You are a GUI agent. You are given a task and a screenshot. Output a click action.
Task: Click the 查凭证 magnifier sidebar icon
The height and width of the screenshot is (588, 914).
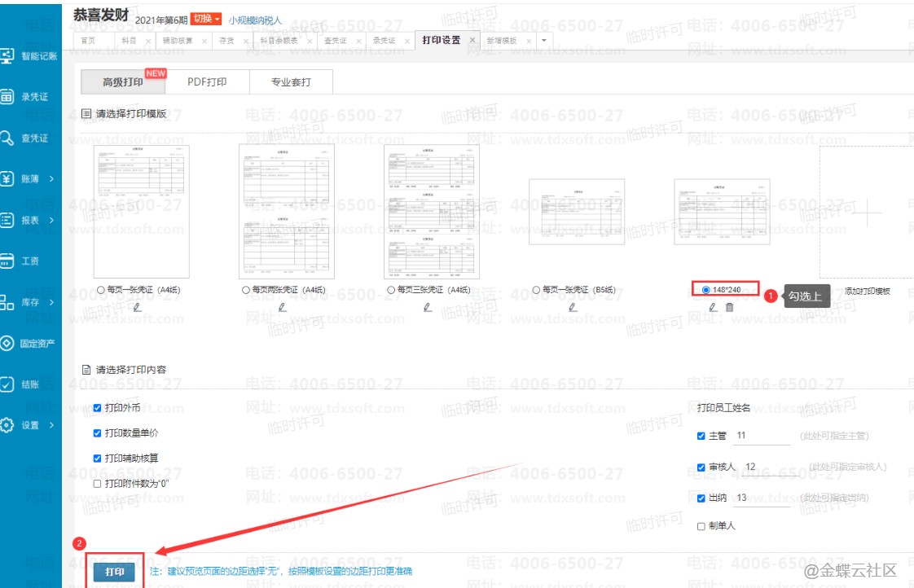pos(8,138)
